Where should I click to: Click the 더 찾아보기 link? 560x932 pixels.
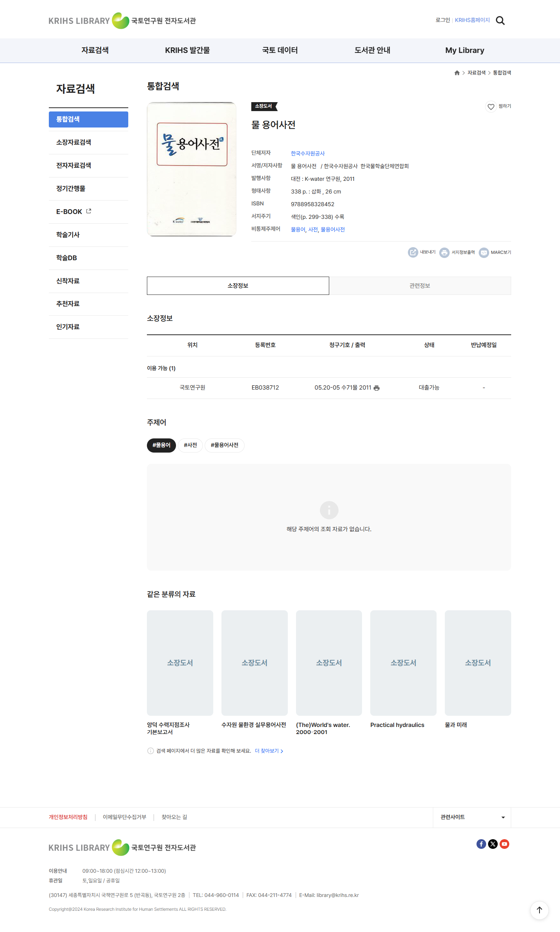click(269, 751)
